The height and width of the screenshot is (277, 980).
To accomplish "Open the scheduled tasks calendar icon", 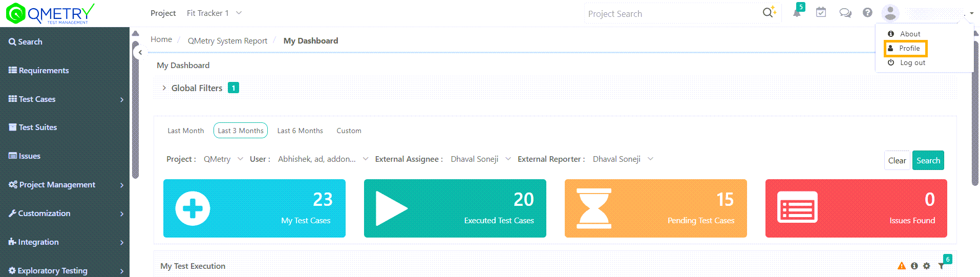I will click(821, 12).
